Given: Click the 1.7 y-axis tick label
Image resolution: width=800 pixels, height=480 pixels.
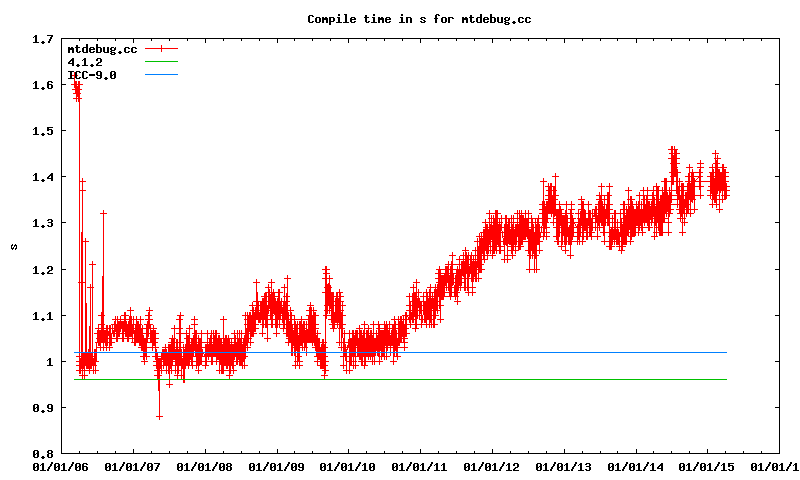Looking at the screenshot, I should pyautogui.click(x=43, y=40).
